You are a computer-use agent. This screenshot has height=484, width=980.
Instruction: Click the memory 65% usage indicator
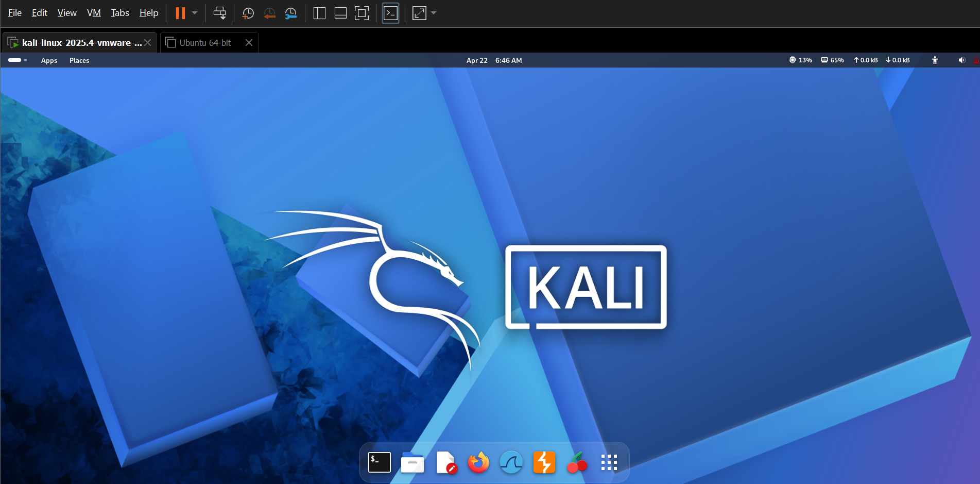(x=832, y=60)
